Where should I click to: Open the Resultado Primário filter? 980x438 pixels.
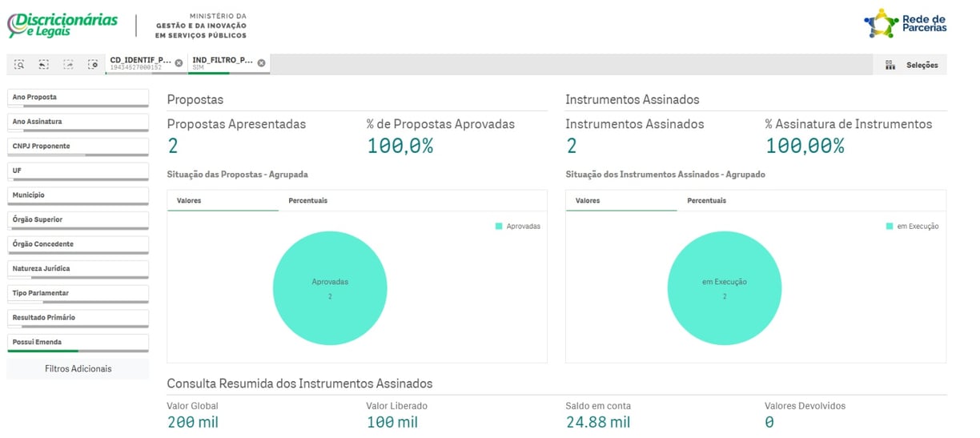point(78,318)
